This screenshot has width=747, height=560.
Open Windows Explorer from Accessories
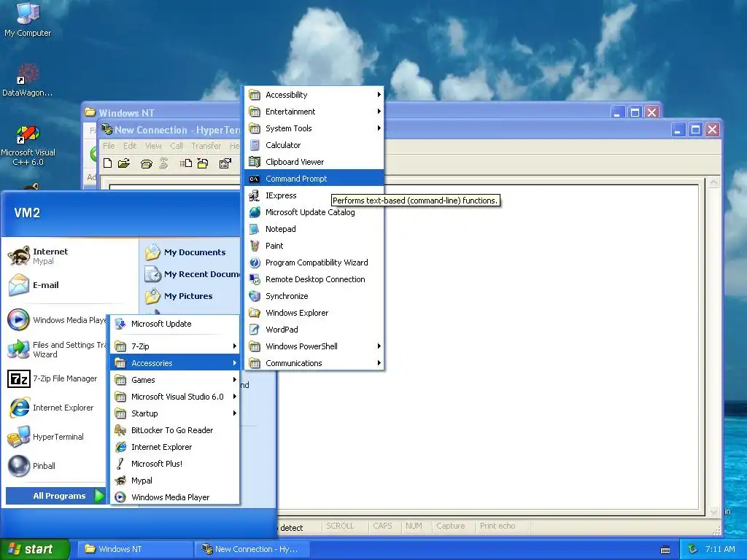pos(314,313)
